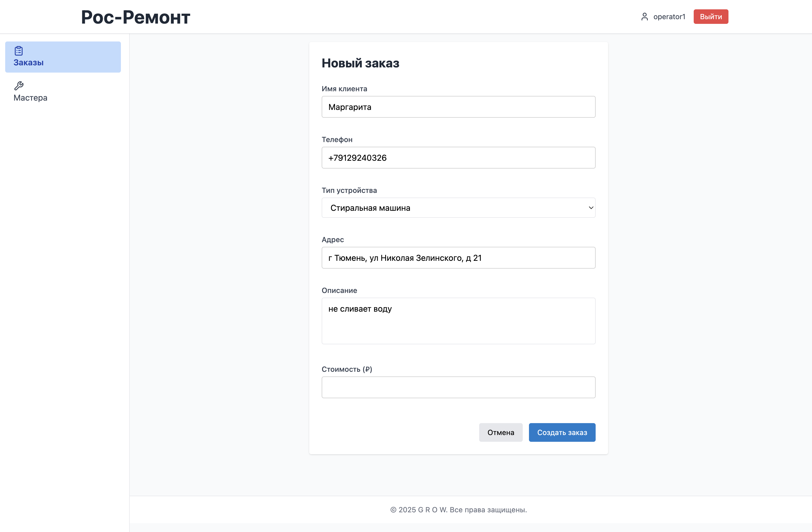812x532 pixels.
Task: Click the Рос-Ремонт logo title
Action: click(x=135, y=17)
